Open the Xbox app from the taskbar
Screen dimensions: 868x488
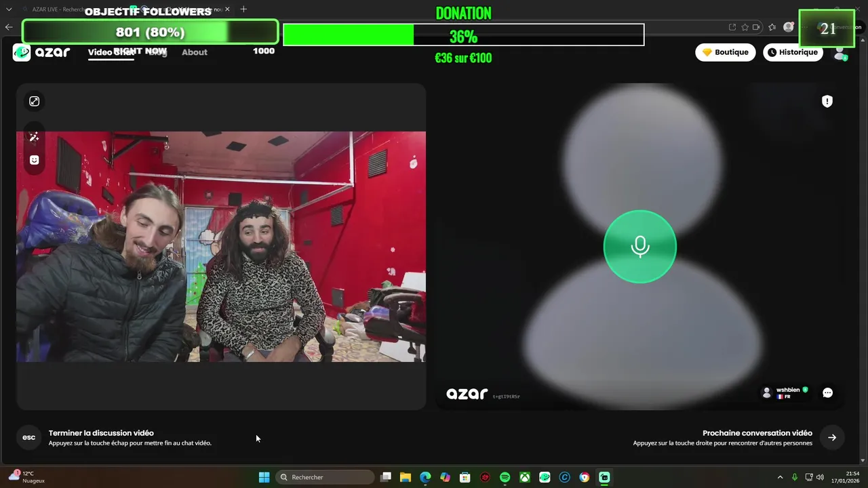(x=525, y=477)
